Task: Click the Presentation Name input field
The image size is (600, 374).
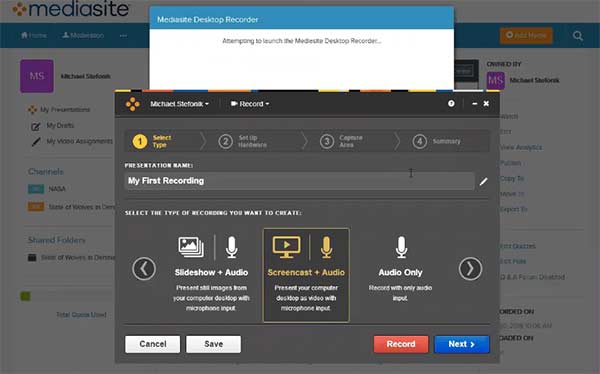Action: click(x=300, y=181)
